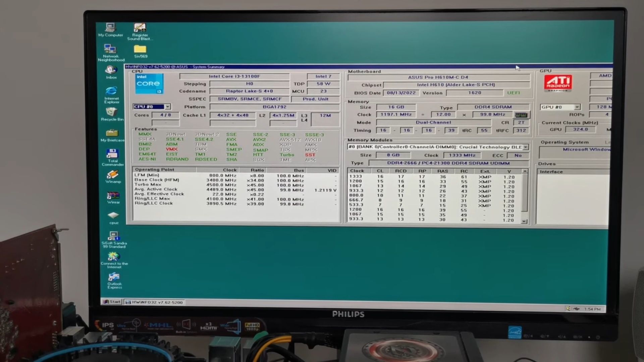
Task: Click the SRMBV, SRMCE, SRMCF SSPEC field
Action: pos(249,99)
